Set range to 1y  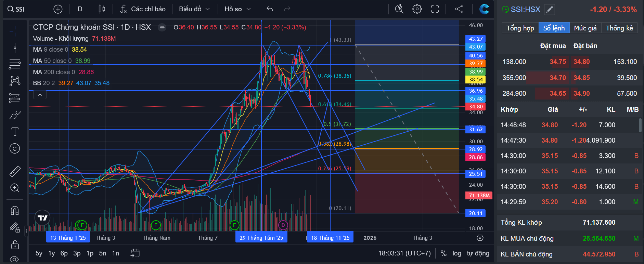tap(51, 253)
